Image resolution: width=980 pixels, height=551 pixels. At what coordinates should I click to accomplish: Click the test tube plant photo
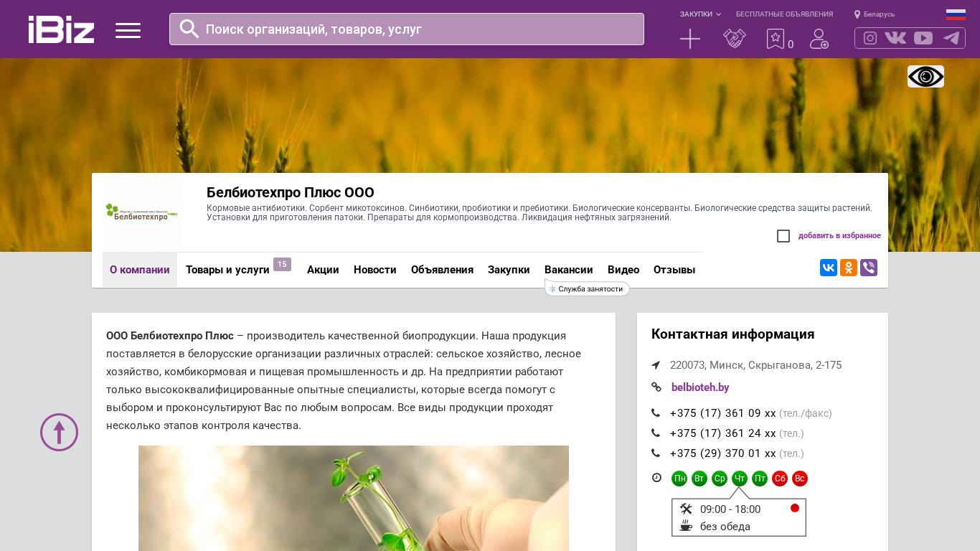[354, 499]
